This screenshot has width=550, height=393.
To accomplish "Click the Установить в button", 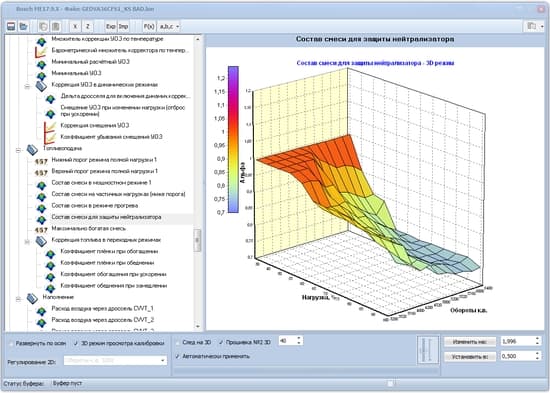I will [470, 357].
